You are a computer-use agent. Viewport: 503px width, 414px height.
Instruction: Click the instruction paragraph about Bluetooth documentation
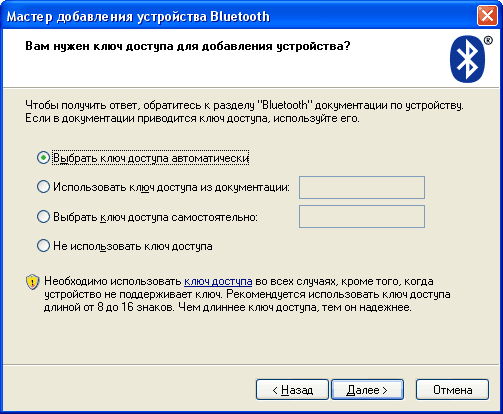[244, 112]
